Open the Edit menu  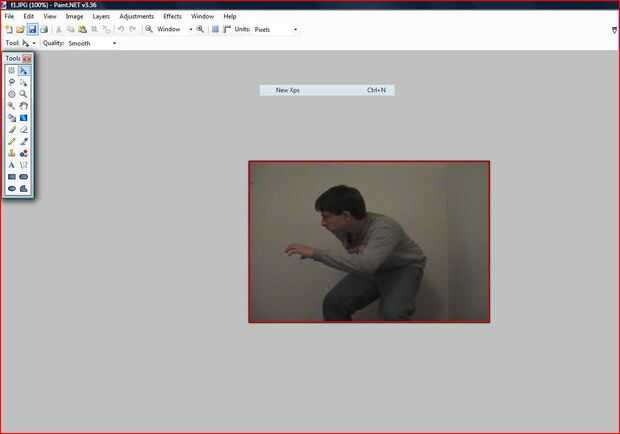(x=29, y=16)
